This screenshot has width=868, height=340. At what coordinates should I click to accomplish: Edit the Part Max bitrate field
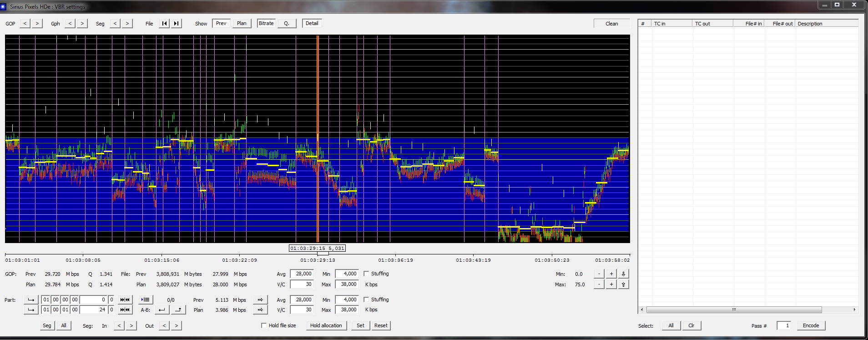click(x=347, y=310)
